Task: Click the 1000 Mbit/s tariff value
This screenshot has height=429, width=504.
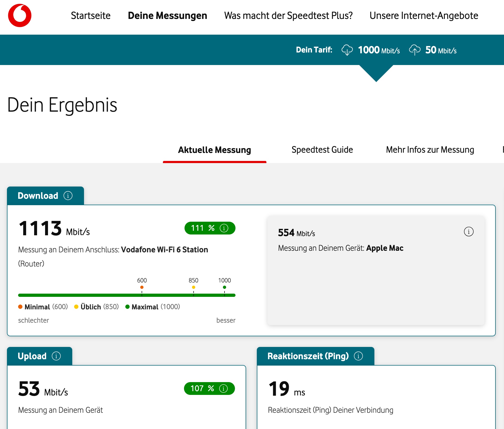Action: click(x=379, y=50)
